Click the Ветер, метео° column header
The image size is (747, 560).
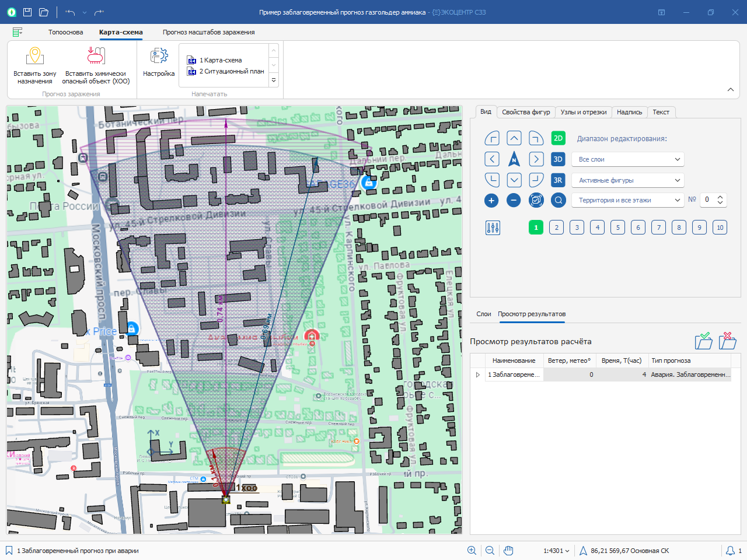click(569, 360)
